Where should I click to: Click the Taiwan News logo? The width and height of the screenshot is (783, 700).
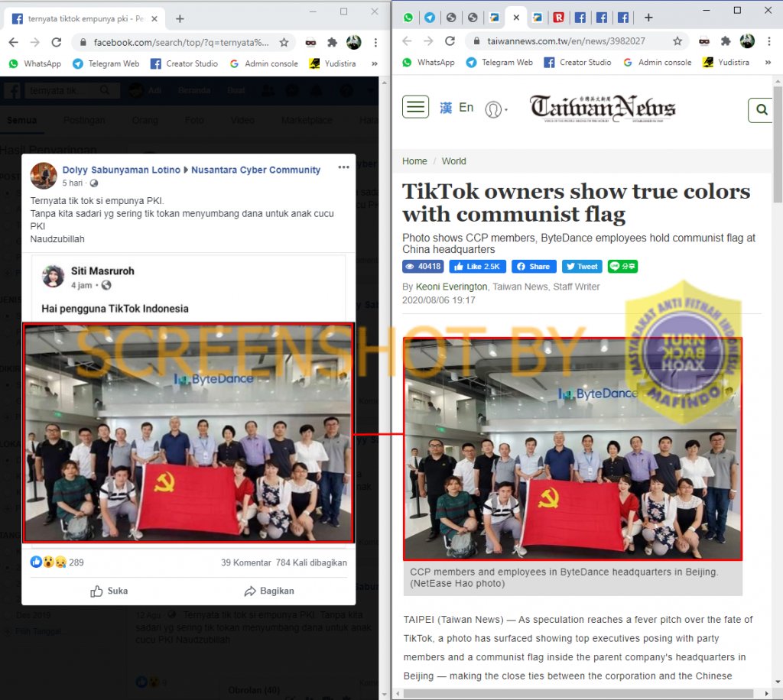point(603,109)
